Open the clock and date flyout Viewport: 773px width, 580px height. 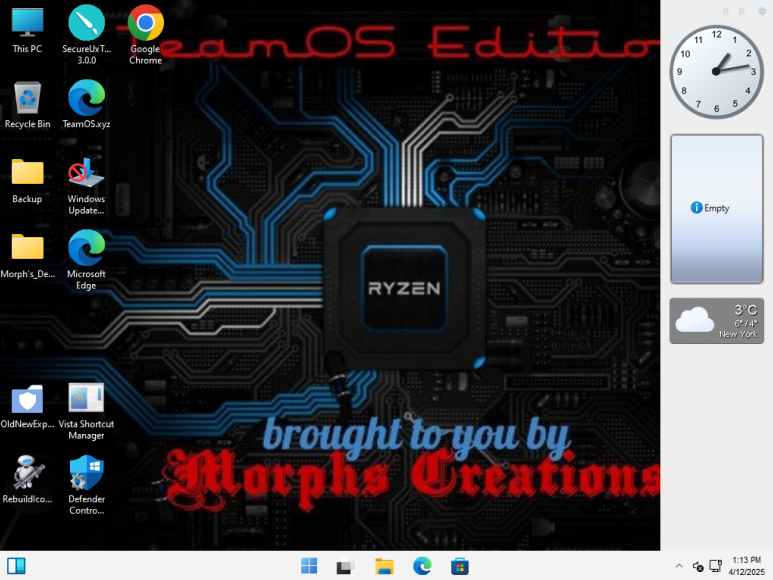pos(746,566)
